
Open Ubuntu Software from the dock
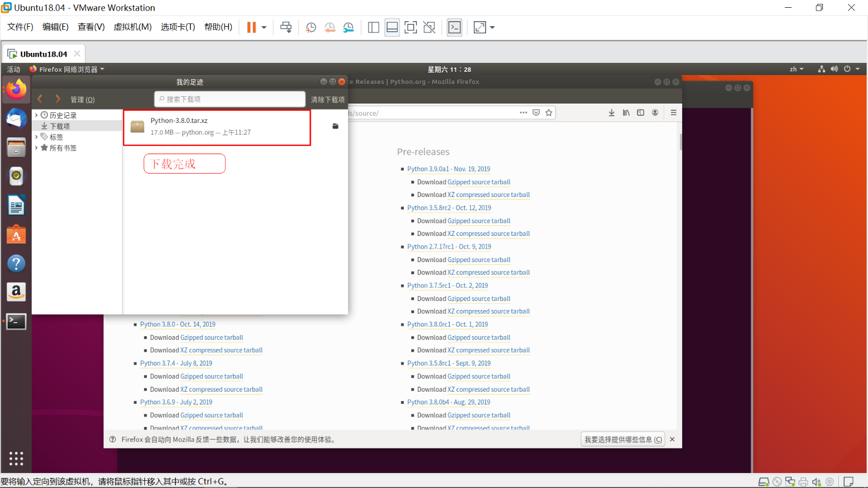tap(16, 234)
